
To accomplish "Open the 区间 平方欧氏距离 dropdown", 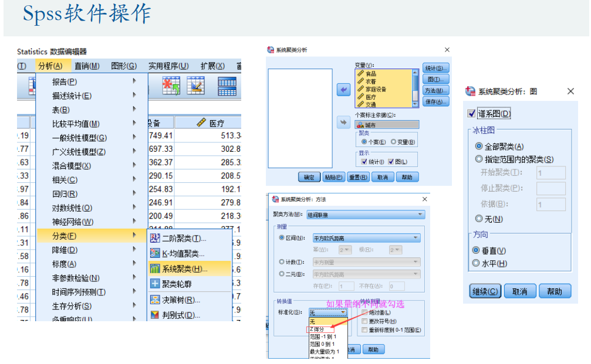I will (366, 238).
